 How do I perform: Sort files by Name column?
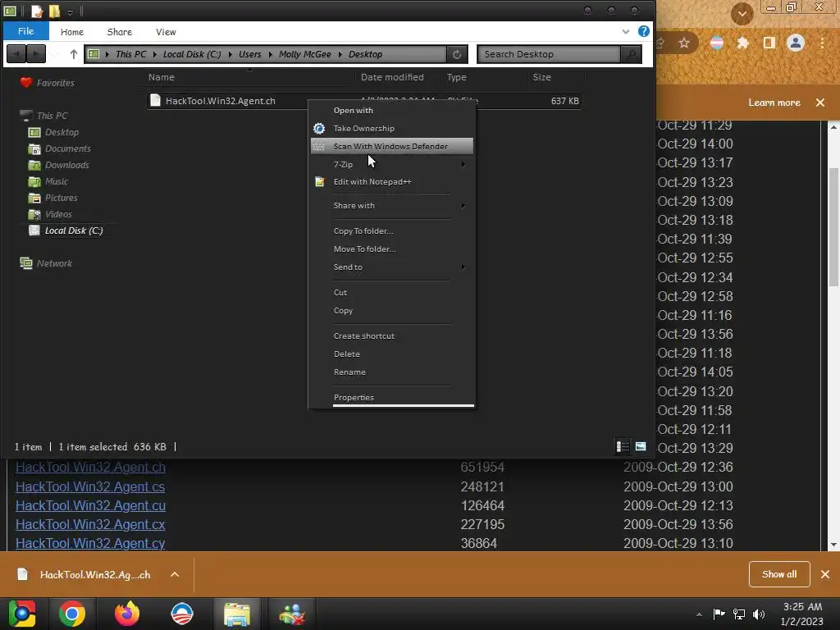click(162, 77)
